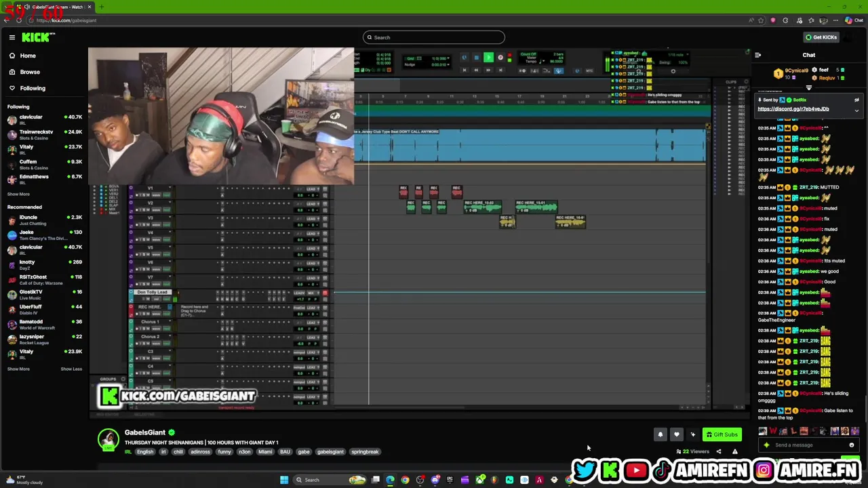Select the Don Tolly Lead track

pyautogui.click(x=152, y=292)
